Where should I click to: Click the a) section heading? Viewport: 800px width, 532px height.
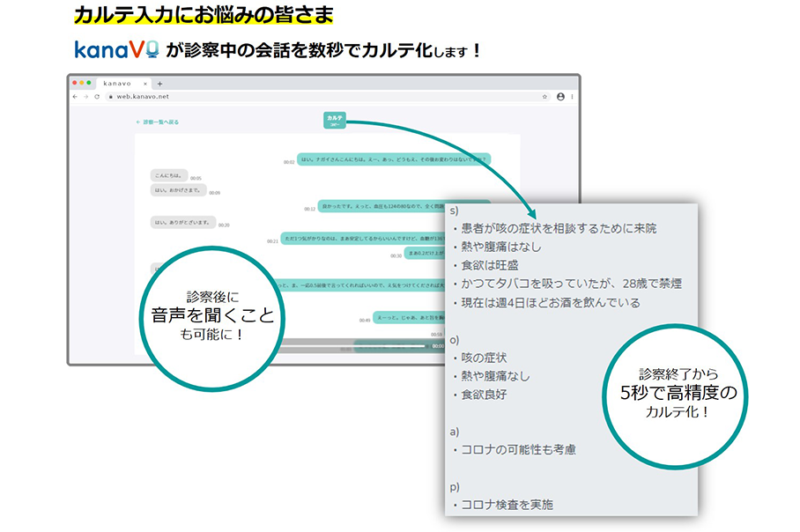click(455, 432)
